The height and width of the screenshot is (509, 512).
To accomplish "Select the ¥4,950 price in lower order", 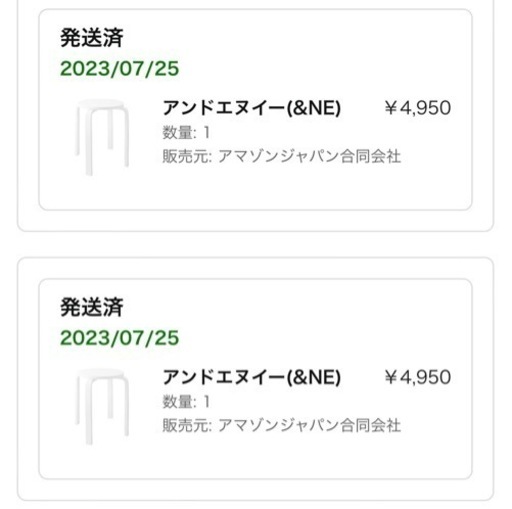I will [418, 377].
